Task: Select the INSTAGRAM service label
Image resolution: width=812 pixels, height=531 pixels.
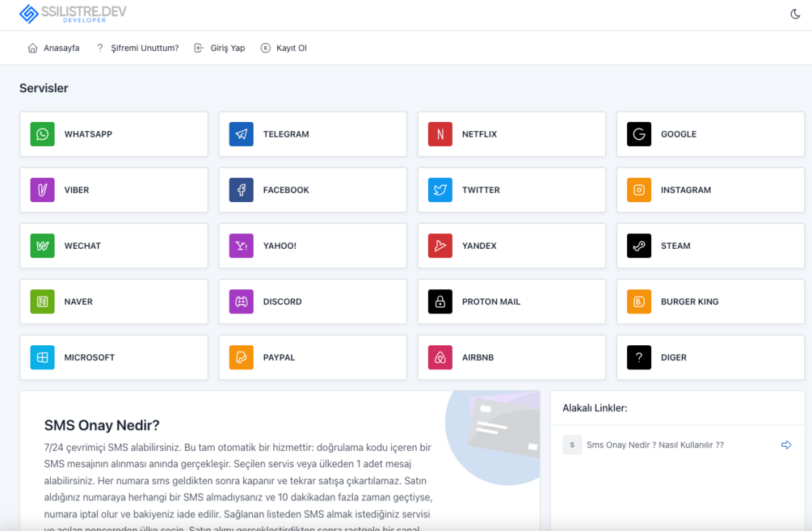Action: click(686, 190)
